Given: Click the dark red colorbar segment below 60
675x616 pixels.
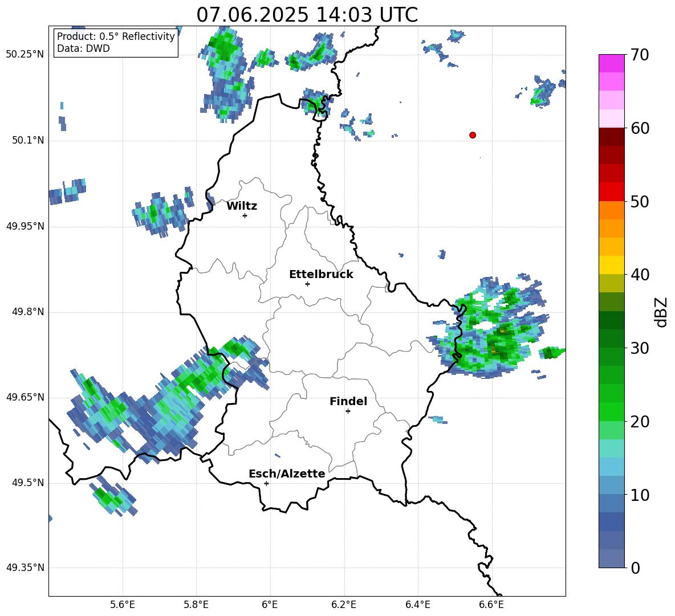Looking at the screenshot, I should (611, 137).
